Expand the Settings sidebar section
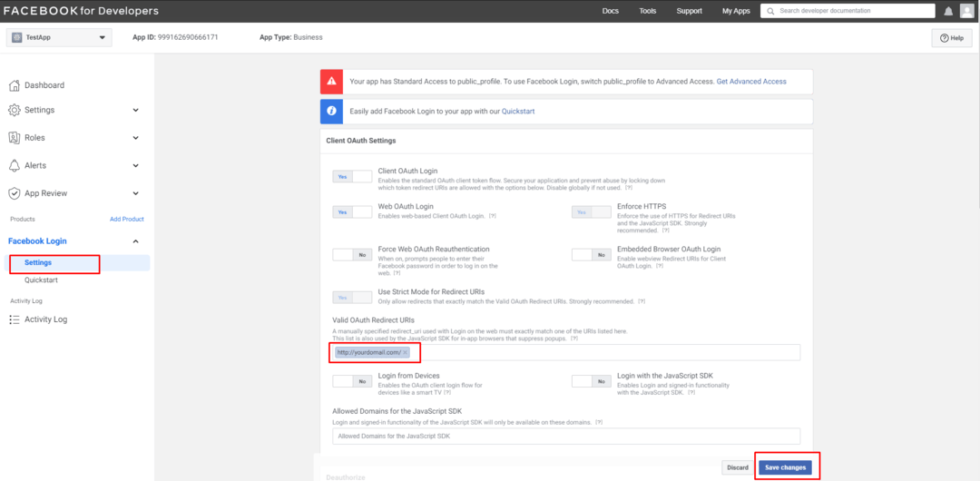This screenshot has height=481, width=980. (135, 110)
